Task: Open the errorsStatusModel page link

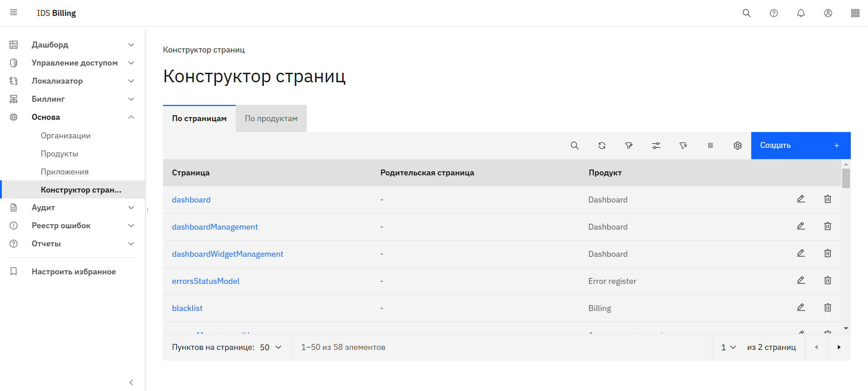Action: (x=205, y=281)
